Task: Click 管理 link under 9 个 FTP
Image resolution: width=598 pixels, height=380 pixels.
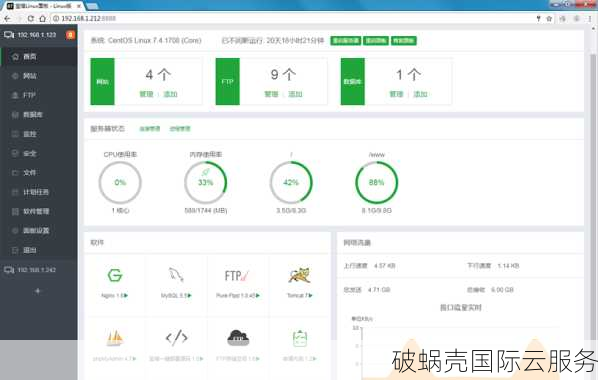Action: coord(271,94)
